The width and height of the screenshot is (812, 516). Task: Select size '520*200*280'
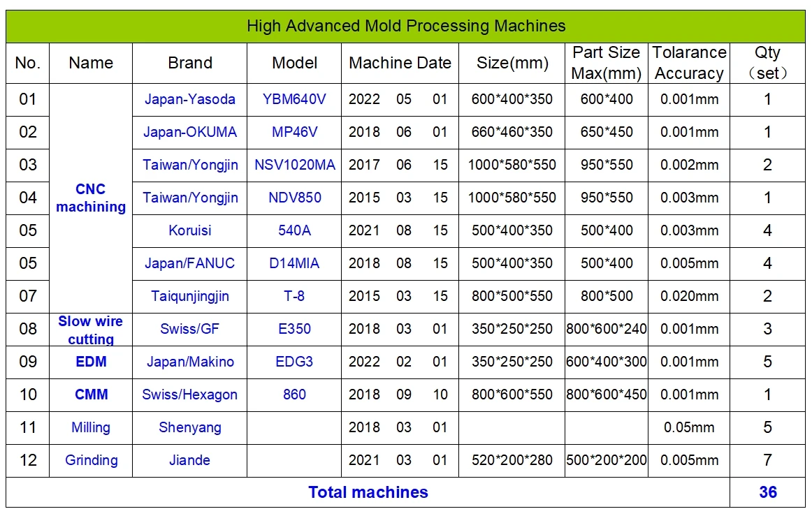point(512,461)
